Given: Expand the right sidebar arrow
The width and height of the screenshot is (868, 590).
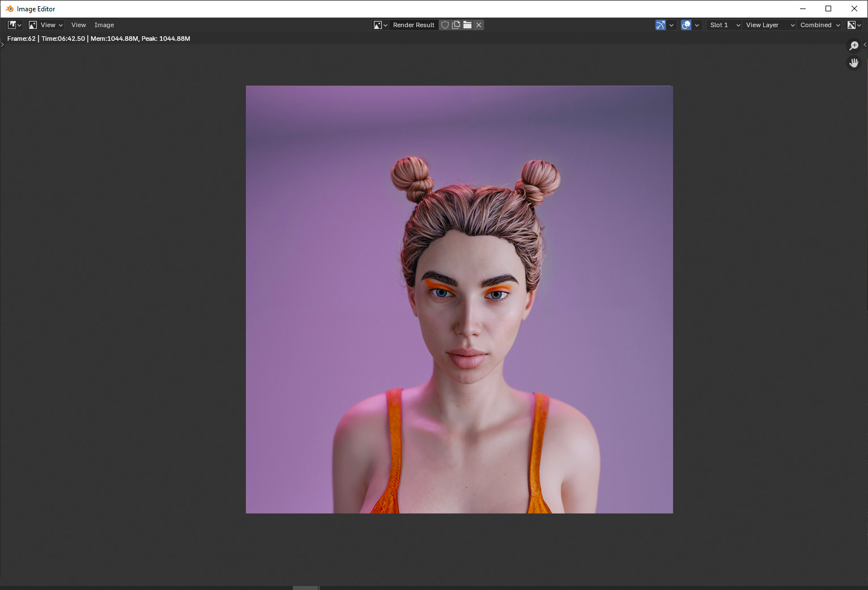Looking at the screenshot, I should coord(865,44).
